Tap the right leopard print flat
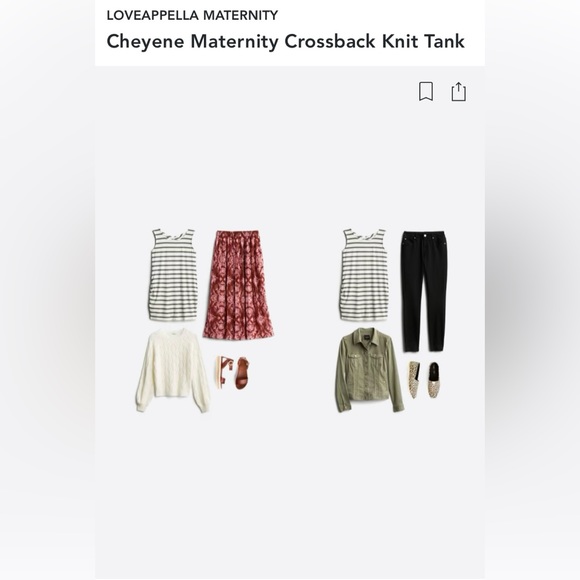Viewport: 580px width, 580px height. (x=433, y=380)
